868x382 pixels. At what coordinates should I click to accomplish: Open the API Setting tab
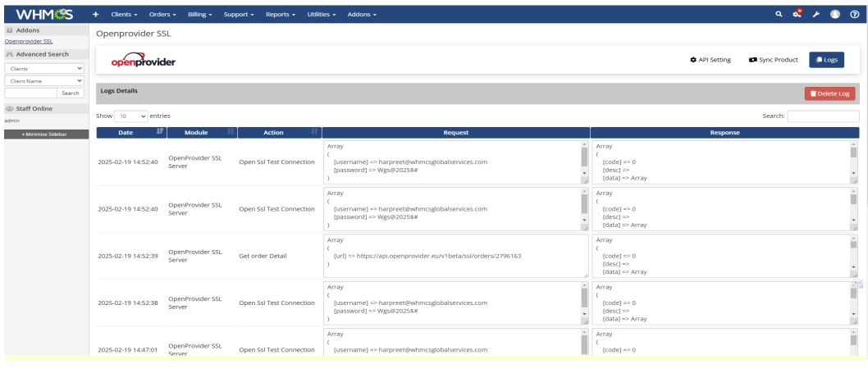(x=710, y=60)
